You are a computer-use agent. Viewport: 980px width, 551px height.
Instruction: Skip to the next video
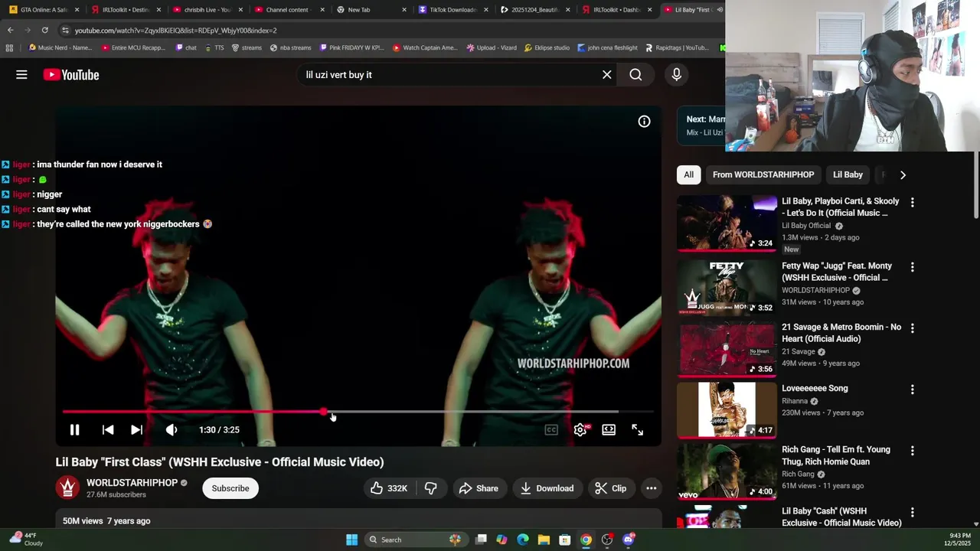136,430
